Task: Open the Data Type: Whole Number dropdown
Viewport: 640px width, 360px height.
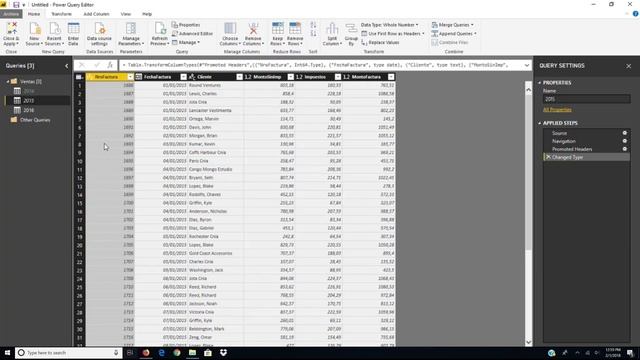Action: pyautogui.click(x=390, y=25)
